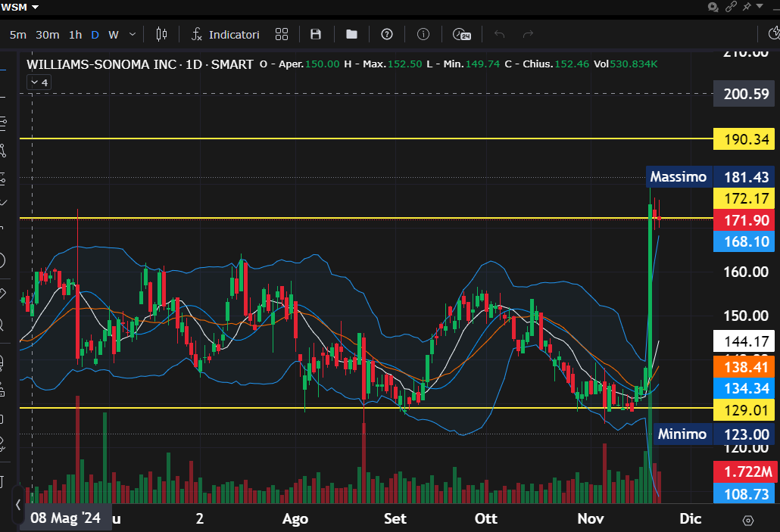Select the 30m timeframe
780x532 pixels.
47,34
